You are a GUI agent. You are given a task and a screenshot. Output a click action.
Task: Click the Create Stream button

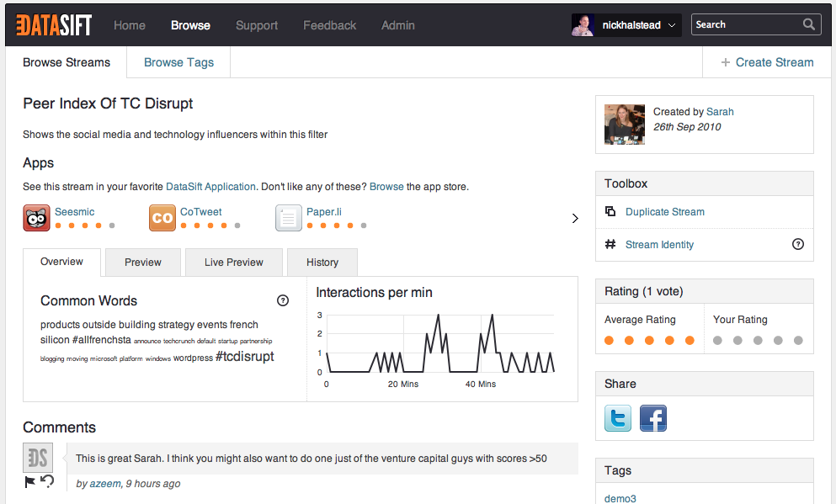[766, 61]
